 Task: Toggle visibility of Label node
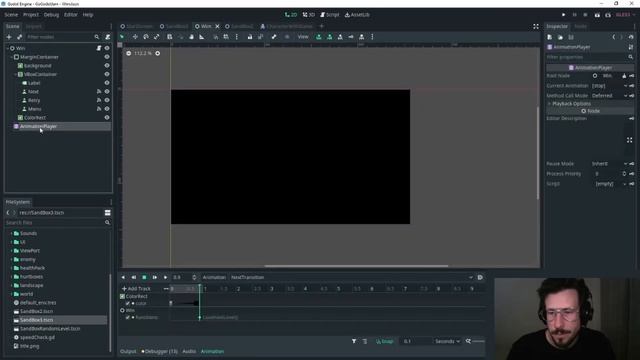[x=107, y=83]
